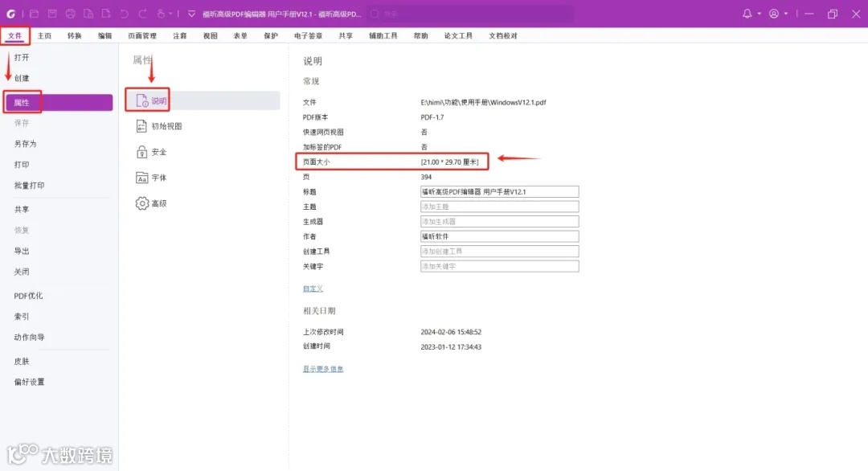This screenshot has height=471, width=868.
Task: Choose 关闭 in the file menu
Action: tap(22, 272)
